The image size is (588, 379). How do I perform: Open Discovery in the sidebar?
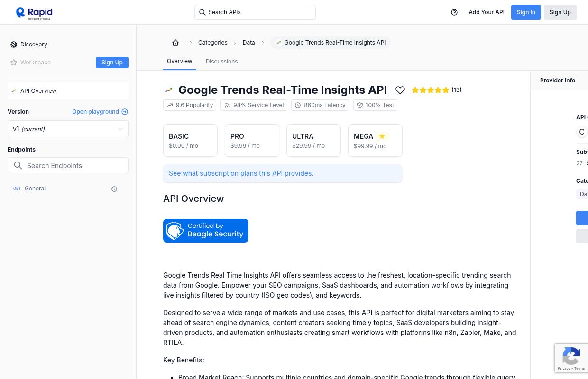coord(34,45)
